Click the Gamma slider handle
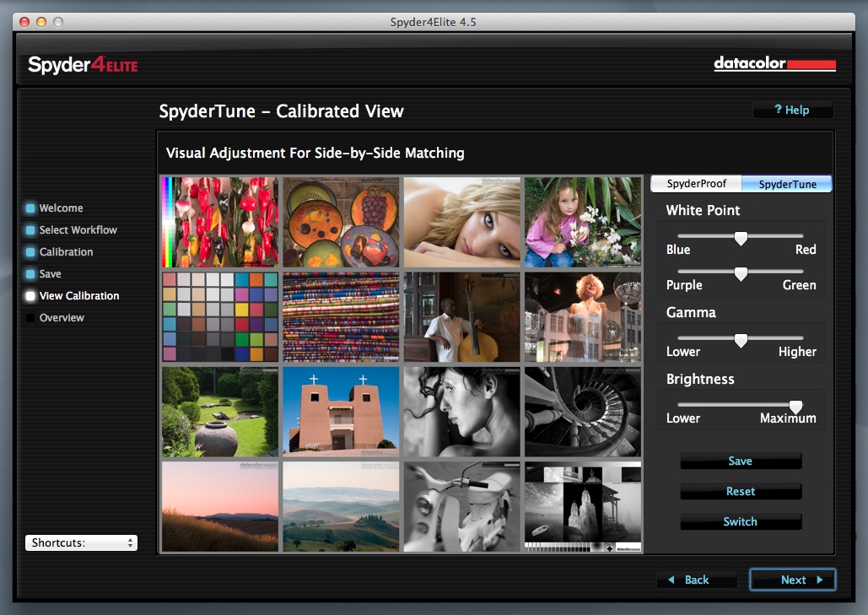The width and height of the screenshot is (868, 615). [741, 340]
